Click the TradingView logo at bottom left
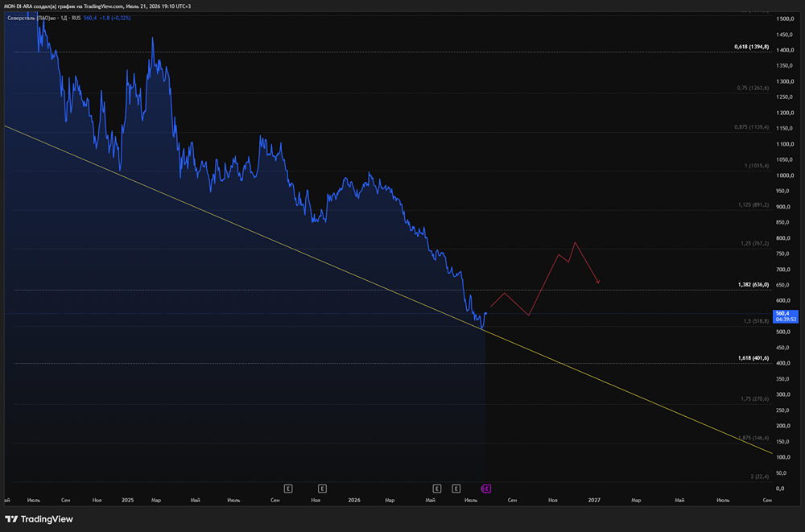The image size is (805, 532). coord(39,519)
